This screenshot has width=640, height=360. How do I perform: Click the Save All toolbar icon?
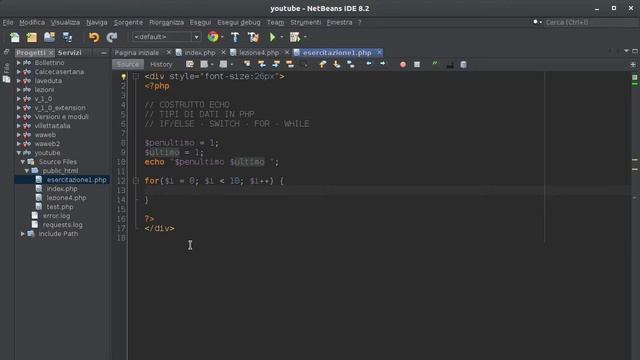coord(67,37)
